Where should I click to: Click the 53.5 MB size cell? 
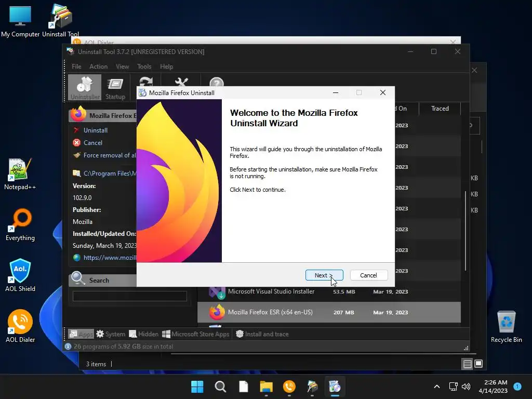(x=344, y=292)
